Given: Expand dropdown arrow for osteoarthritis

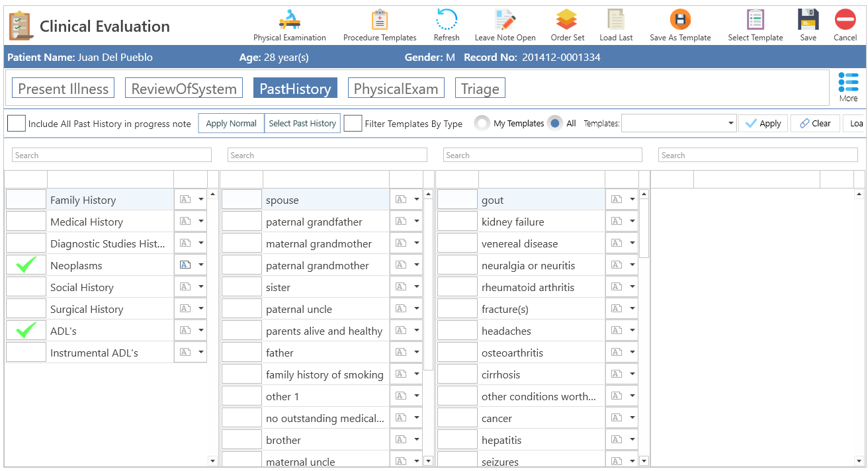Looking at the screenshot, I should tap(632, 353).
